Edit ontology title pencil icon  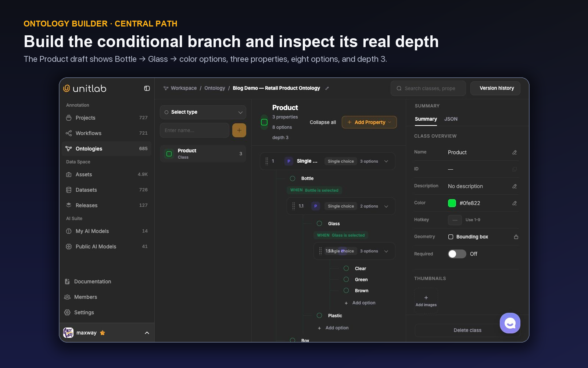coord(327,88)
